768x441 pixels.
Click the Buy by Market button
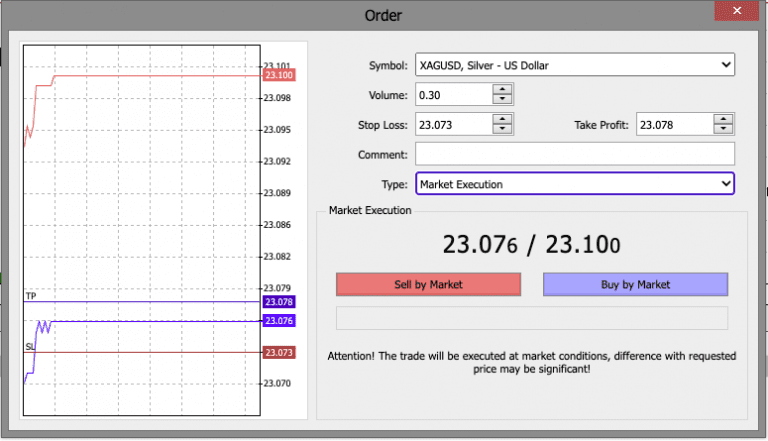635,285
